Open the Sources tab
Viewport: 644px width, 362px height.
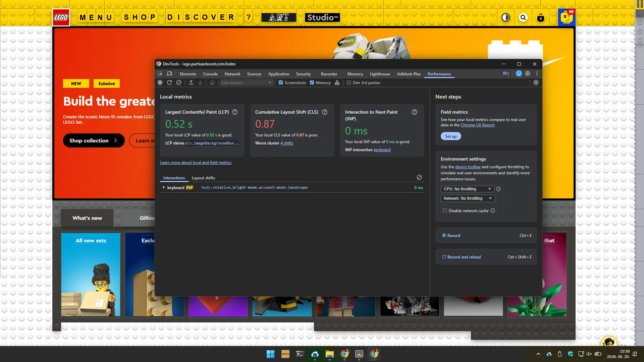tap(254, 74)
